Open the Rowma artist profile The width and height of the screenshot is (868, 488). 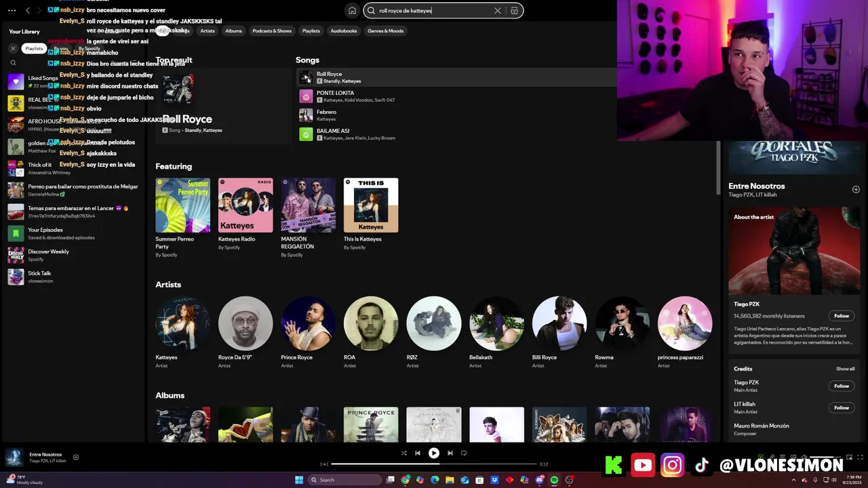click(x=622, y=332)
